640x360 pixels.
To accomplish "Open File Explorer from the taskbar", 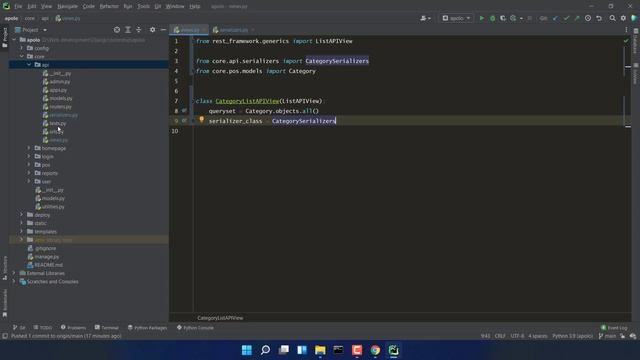I will coord(320,350).
